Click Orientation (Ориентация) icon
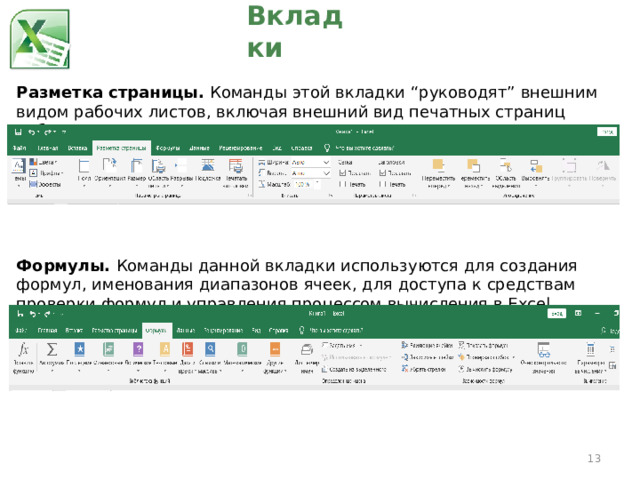Screen dimensions: 640x480 pos(109,166)
